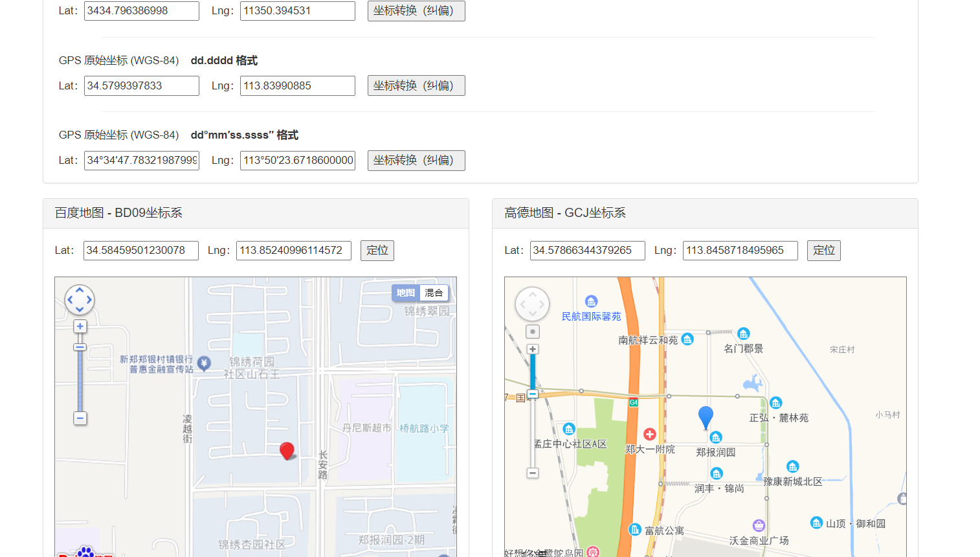Click the building icon above 孟庄中心社区A区
This screenshot has height=557, width=980.
coord(569,429)
